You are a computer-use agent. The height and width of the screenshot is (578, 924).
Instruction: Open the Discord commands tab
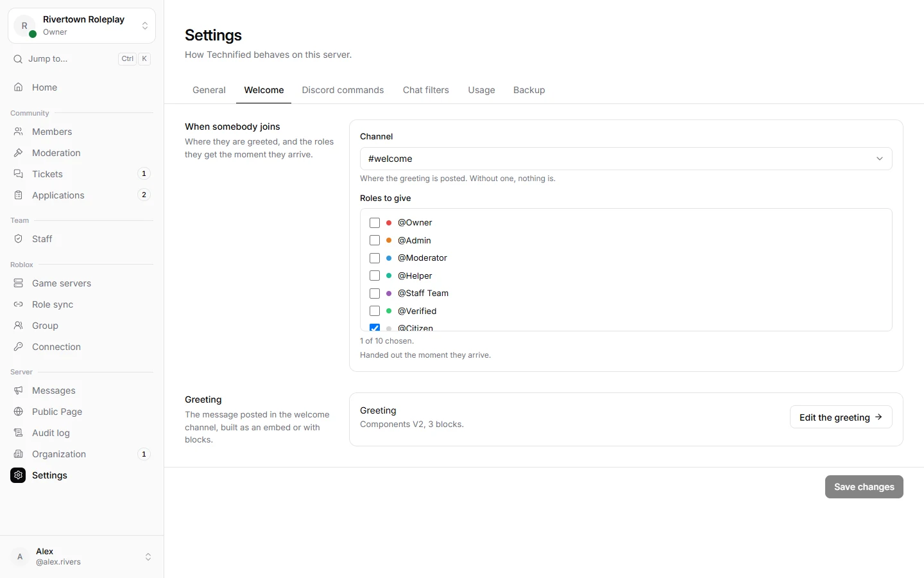coord(343,90)
